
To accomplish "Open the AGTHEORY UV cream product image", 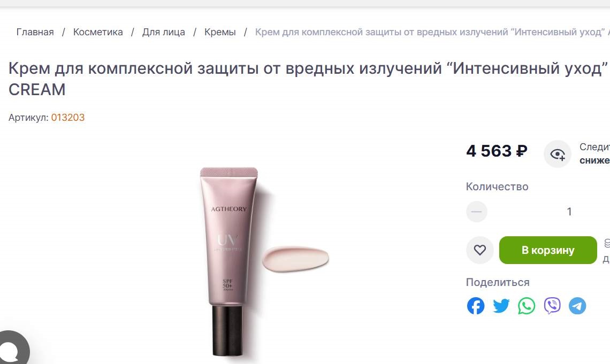I will coord(229,261).
